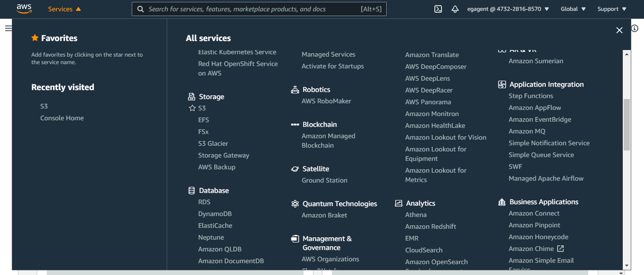644x275 pixels.
Task: Open Red Hat OpenShift Service on AWS
Action: (238, 68)
